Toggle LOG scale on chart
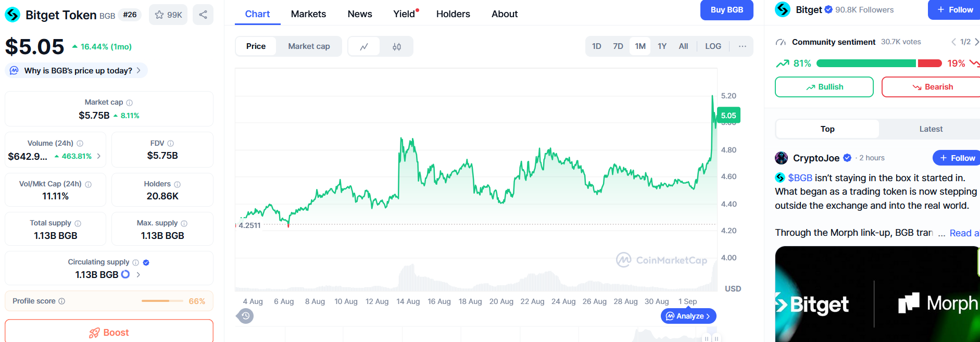The image size is (980, 342). pyautogui.click(x=713, y=46)
